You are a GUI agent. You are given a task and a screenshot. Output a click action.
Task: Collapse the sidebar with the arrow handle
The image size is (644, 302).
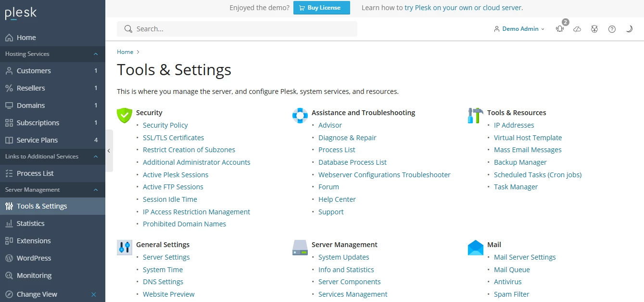[x=109, y=151]
